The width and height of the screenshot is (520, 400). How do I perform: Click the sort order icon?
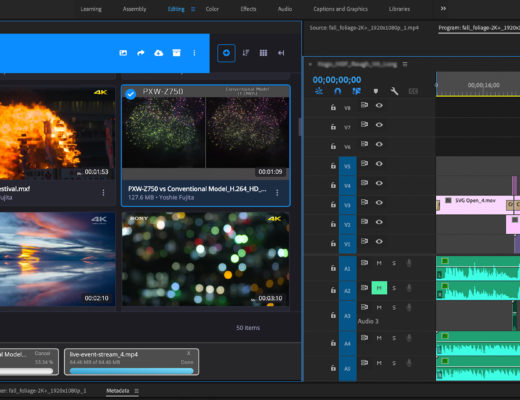[246, 53]
